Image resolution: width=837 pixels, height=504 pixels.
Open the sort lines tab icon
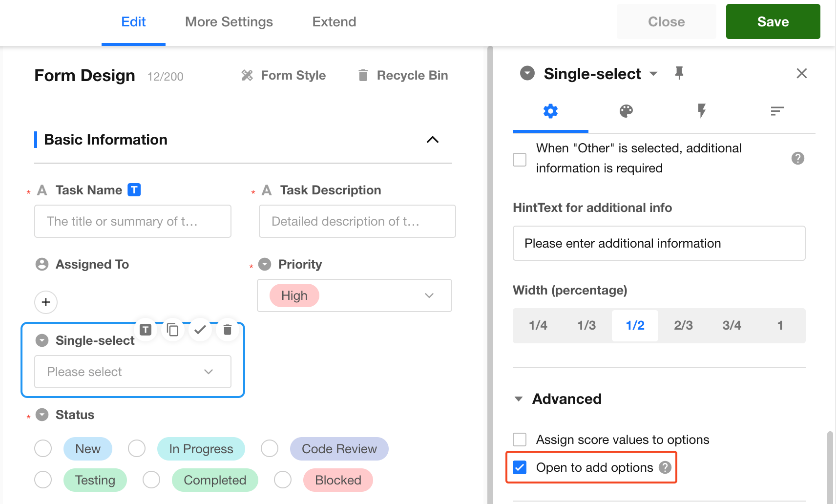[x=777, y=111]
